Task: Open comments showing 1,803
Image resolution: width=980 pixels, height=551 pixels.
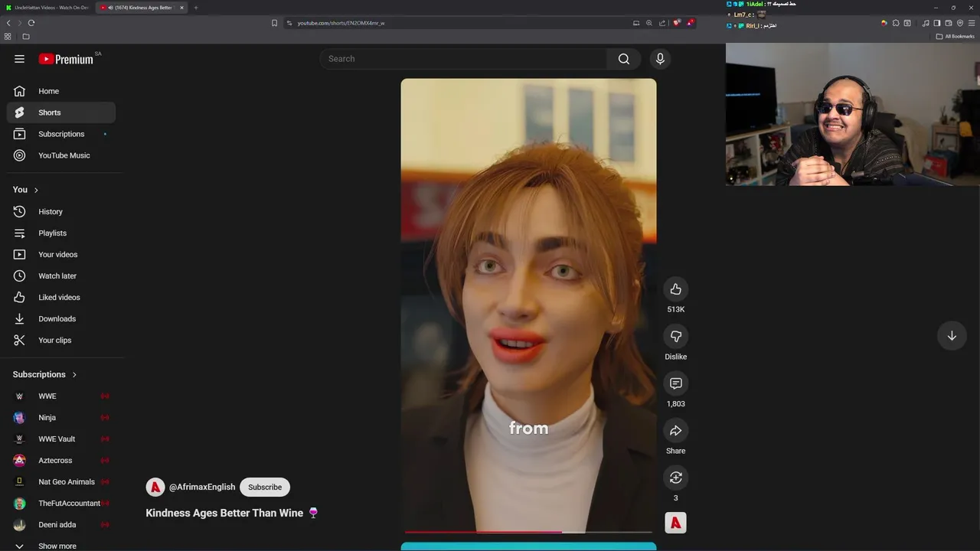Action: [x=675, y=383]
